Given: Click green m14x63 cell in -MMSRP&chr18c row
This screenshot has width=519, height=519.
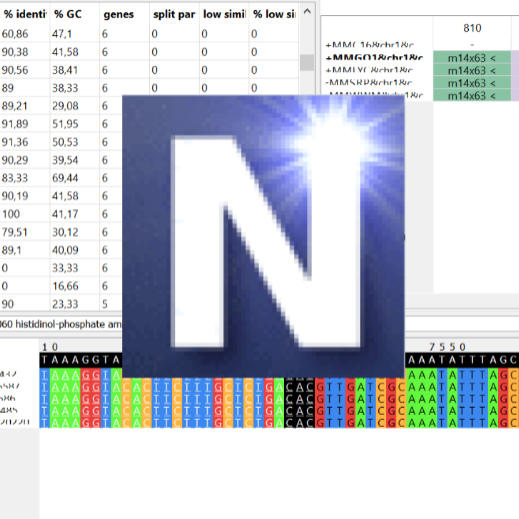Looking at the screenshot, I should [472, 83].
